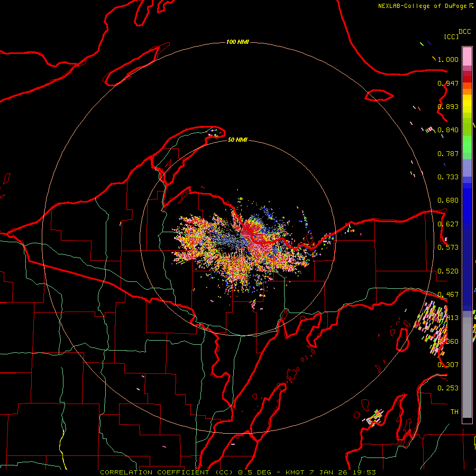Click the 0.520 legend value
This screenshot has height=476, width=476.
pos(448,271)
